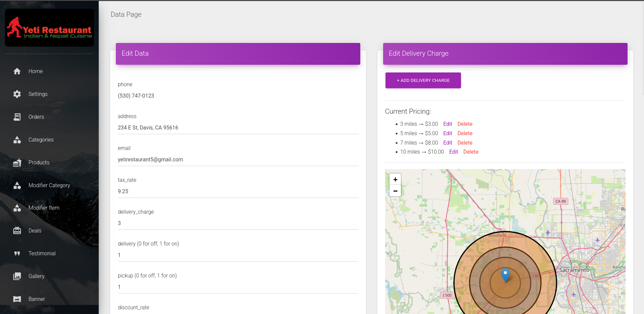Image resolution: width=644 pixels, height=314 pixels.
Task: Click the delivery on/off value field
Action: click(x=238, y=255)
